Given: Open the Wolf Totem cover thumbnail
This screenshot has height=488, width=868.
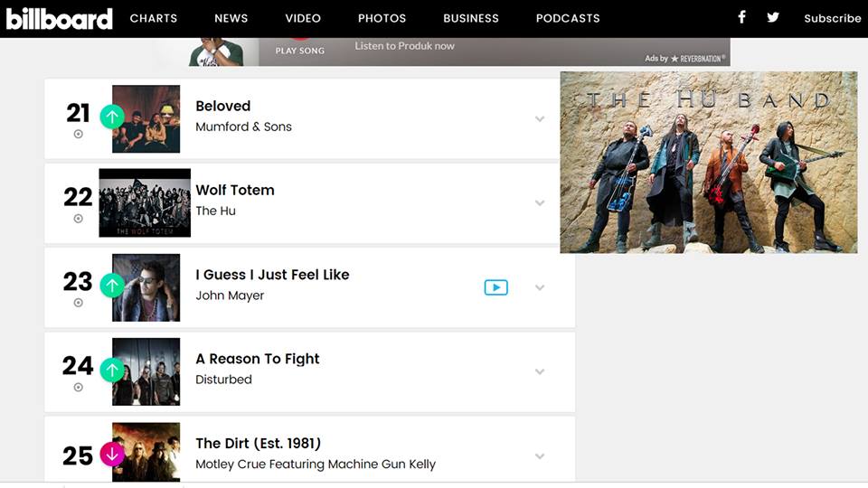Looking at the screenshot, I should [x=145, y=203].
